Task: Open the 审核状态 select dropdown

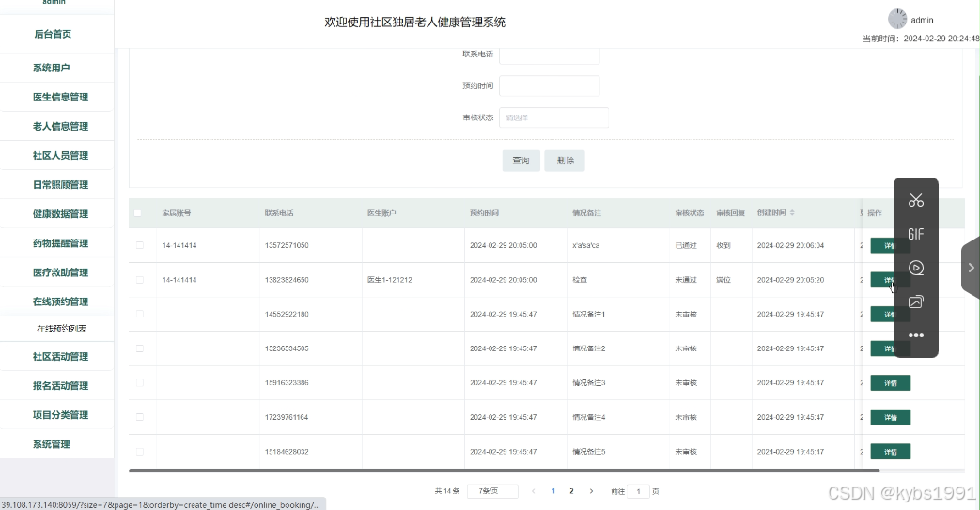Action: (553, 117)
